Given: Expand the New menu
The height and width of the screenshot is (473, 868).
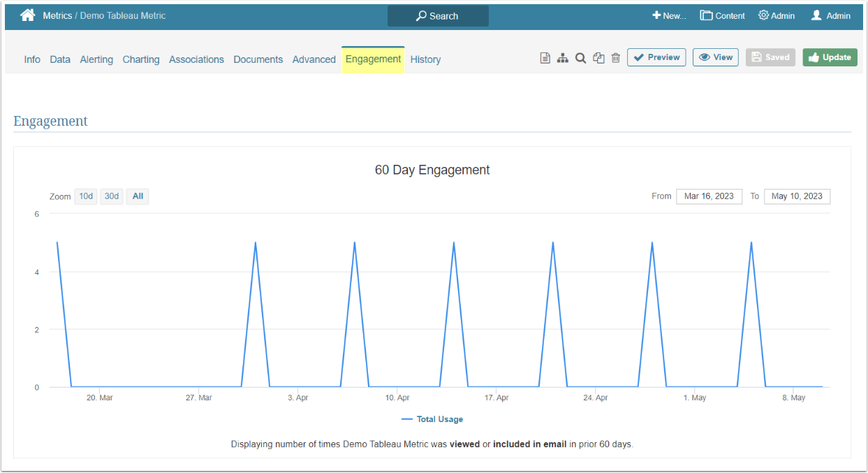Looking at the screenshot, I should (x=669, y=15).
